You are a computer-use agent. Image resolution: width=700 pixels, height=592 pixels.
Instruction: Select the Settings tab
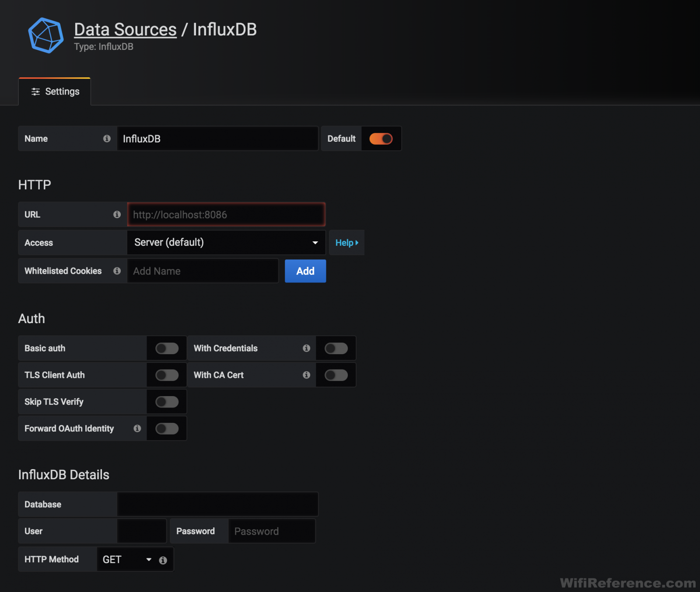(55, 91)
